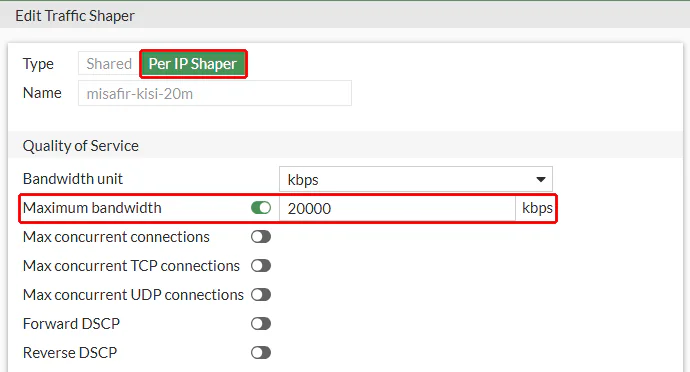Click the Forward DSCP label
This screenshot has height=372, width=690.
coord(71,324)
